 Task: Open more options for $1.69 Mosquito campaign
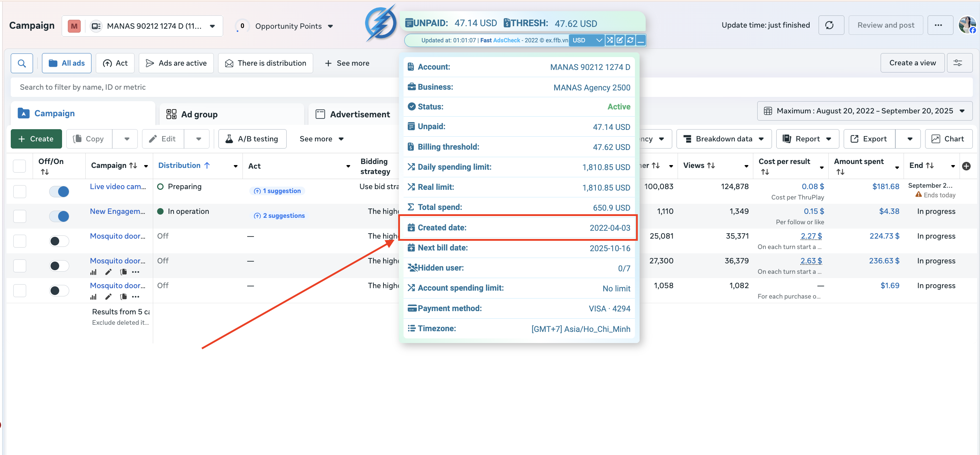pos(136,296)
